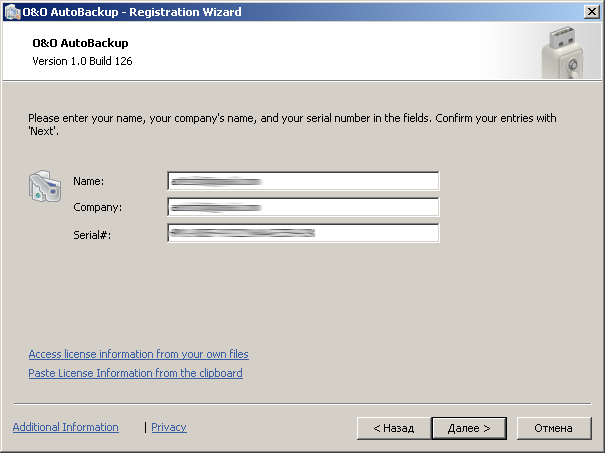
Task: Click the Name: label
Action: (x=89, y=181)
